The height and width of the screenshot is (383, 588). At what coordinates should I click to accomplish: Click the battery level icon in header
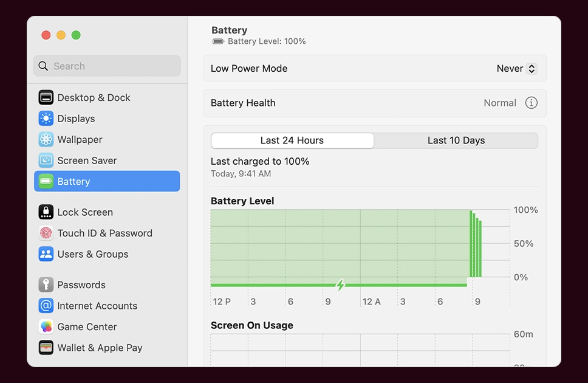click(218, 41)
